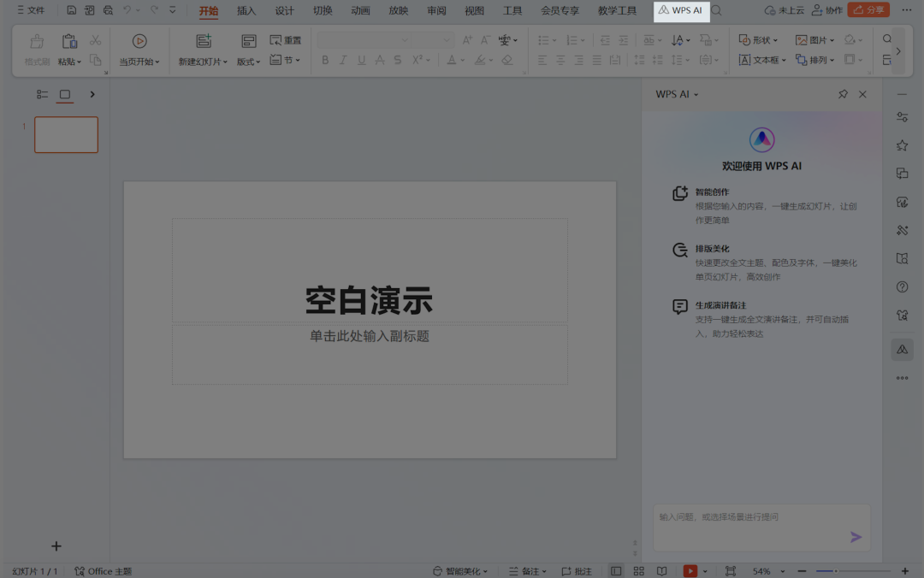
Task: Click the cut scissors icon
Action: 95,40
